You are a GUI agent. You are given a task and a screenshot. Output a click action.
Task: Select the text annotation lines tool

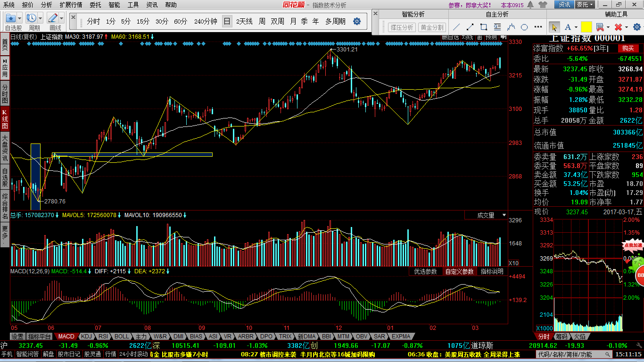(498, 27)
